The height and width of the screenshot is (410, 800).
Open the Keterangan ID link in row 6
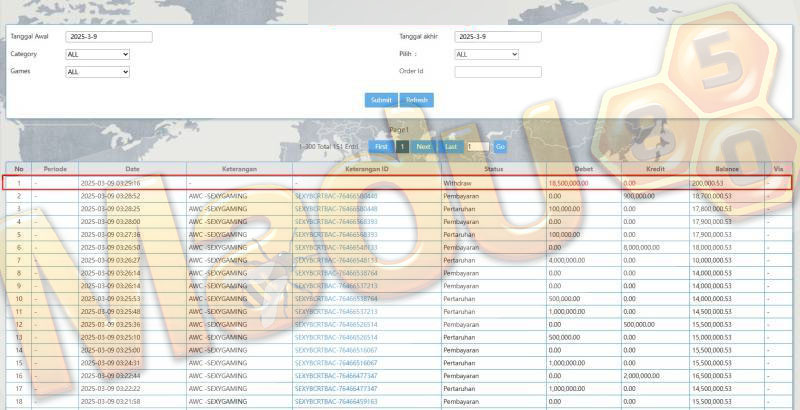click(336, 247)
